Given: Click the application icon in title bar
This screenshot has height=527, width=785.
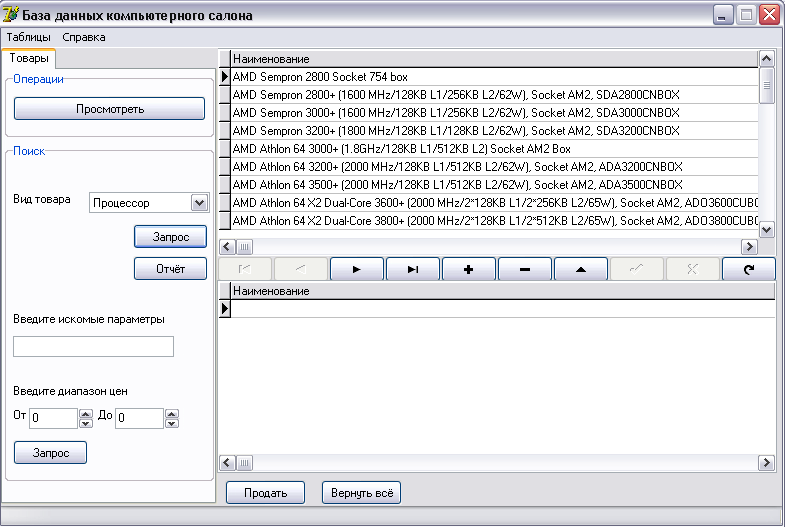Looking at the screenshot, I should tap(11, 15).
